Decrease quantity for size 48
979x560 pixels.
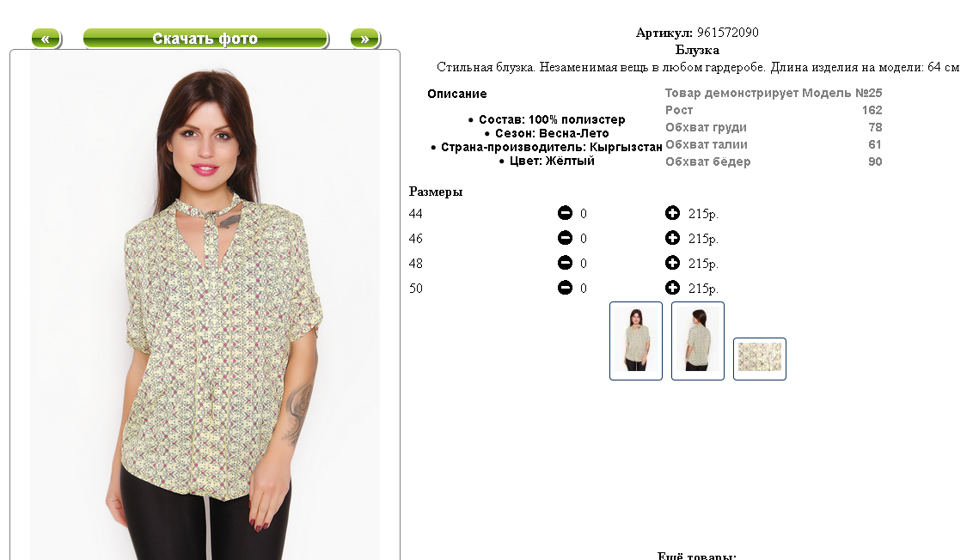tap(565, 263)
